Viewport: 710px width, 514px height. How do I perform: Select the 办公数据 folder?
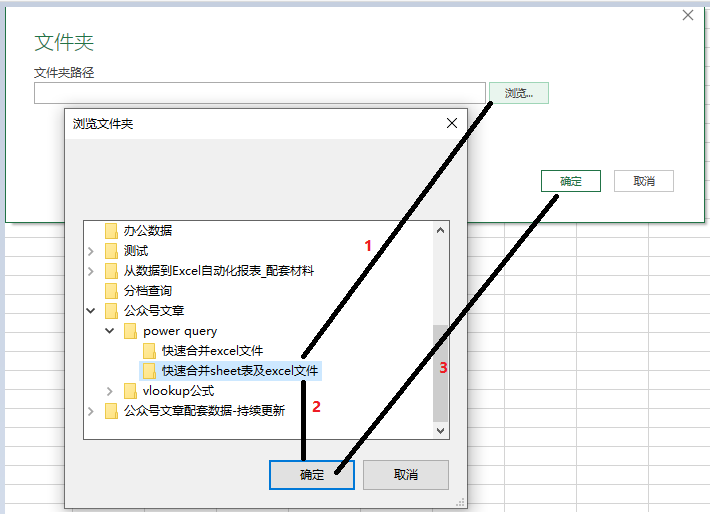pyautogui.click(x=148, y=231)
